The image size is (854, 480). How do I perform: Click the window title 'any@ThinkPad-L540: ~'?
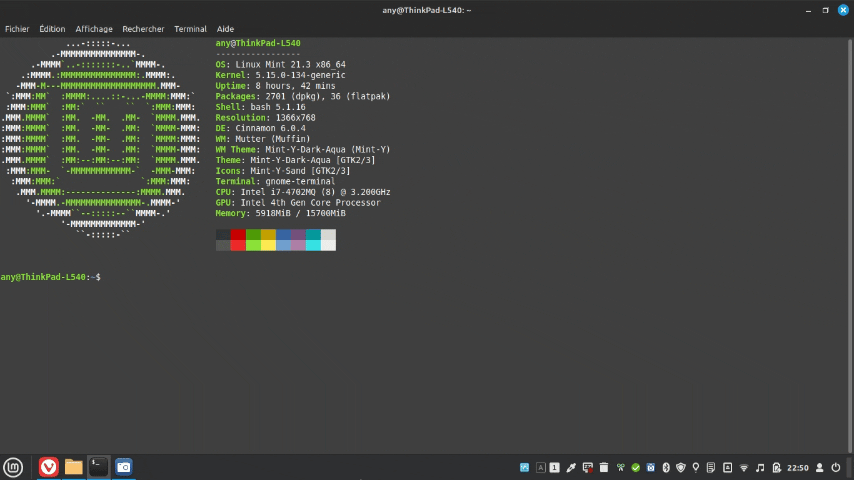(x=426, y=10)
